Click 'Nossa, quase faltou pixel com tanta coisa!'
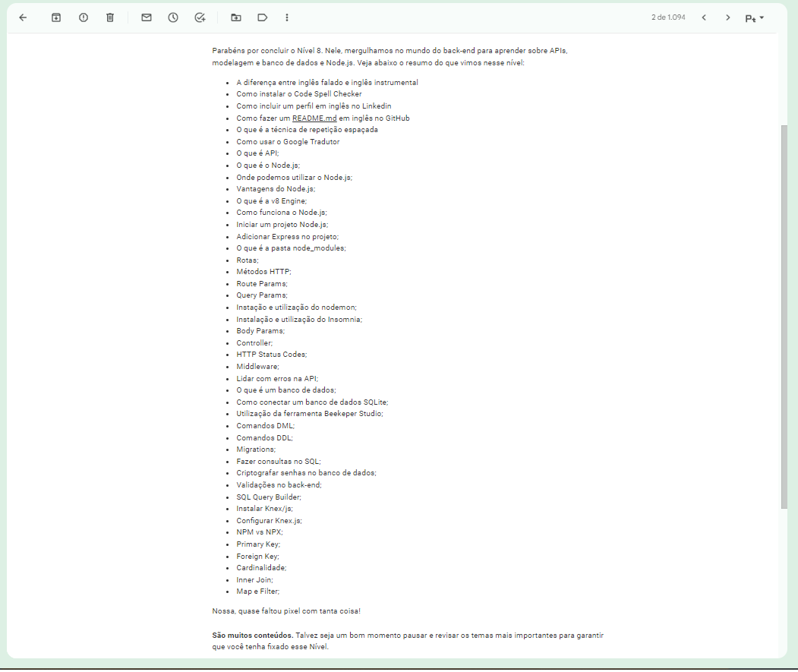Screen dimensions: 798x672 coord(286,611)
